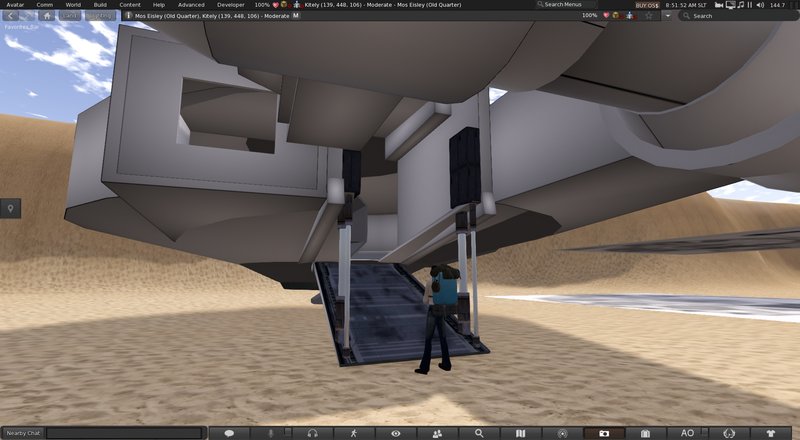Toggle the microphone speak button
This screenshot has height=440, width=800.
point(271,433)
